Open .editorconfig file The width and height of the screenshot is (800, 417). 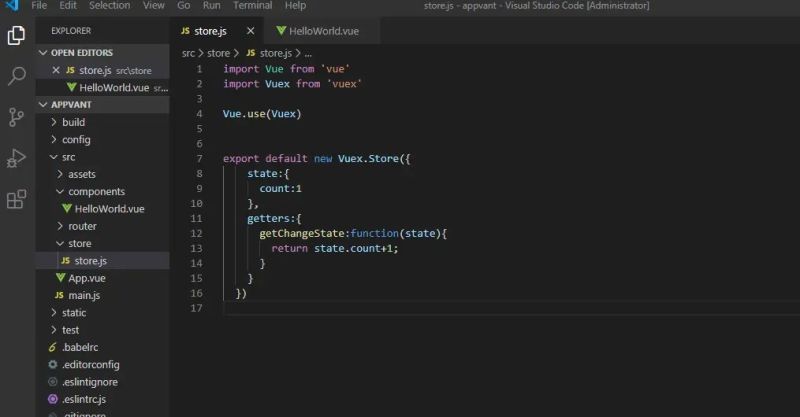click(102, 364)
